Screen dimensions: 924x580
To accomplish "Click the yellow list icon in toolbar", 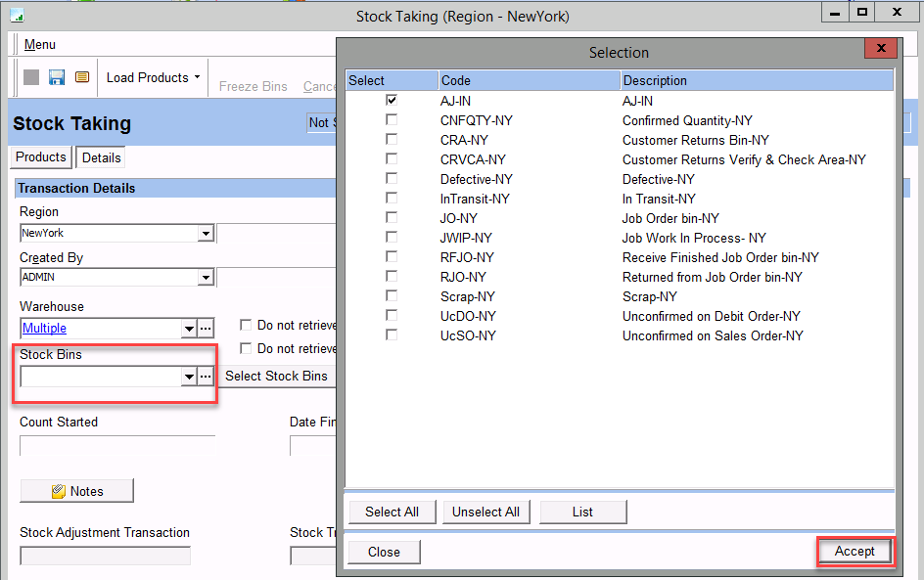I will (x=82, y=77).
